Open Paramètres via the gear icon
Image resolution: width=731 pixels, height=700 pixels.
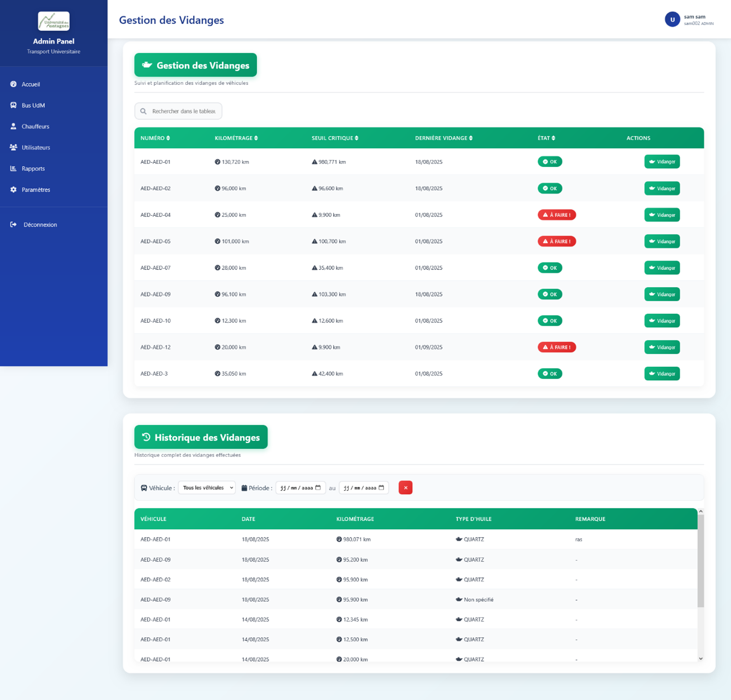click(x=13, y=189)
